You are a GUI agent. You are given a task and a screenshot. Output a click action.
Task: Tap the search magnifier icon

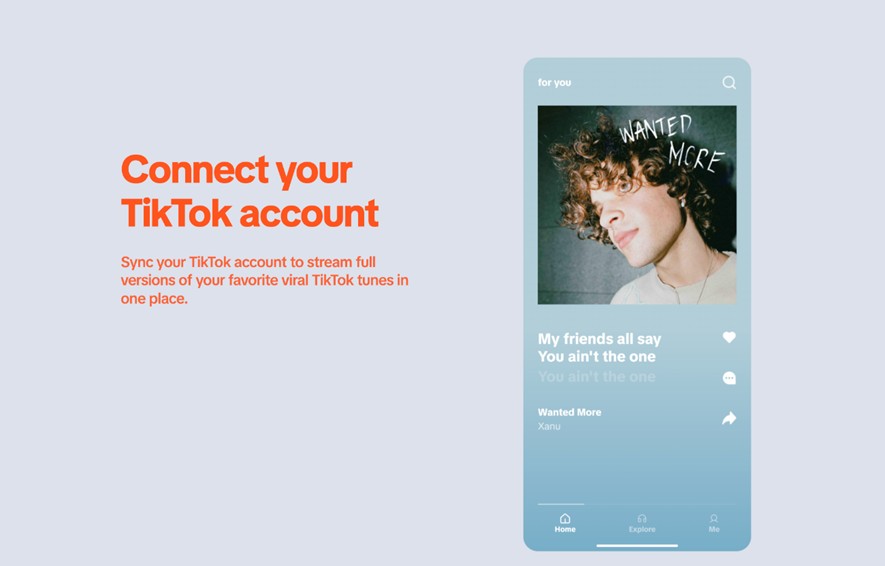pos(729,82)
